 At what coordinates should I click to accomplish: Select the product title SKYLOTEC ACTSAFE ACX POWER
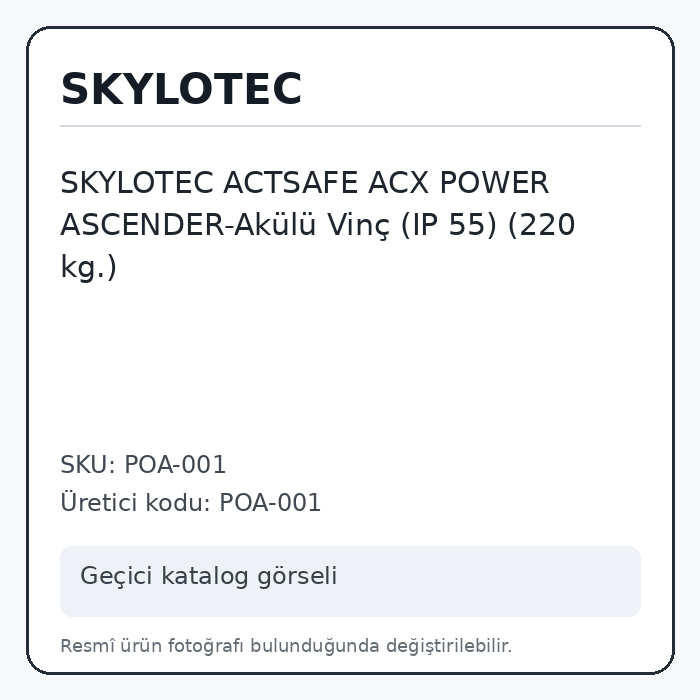pos(304,183)
